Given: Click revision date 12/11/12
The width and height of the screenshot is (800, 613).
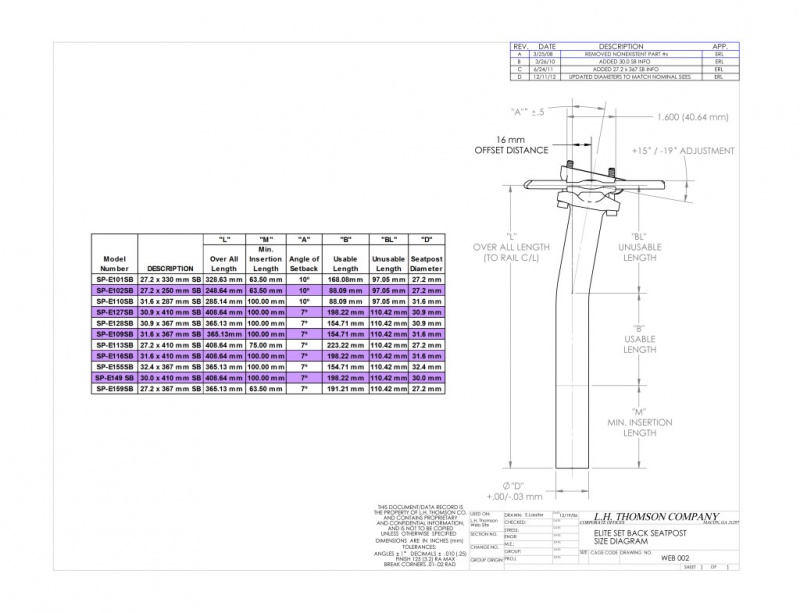Looking at the screenshot, I should [x=545, y=77].
